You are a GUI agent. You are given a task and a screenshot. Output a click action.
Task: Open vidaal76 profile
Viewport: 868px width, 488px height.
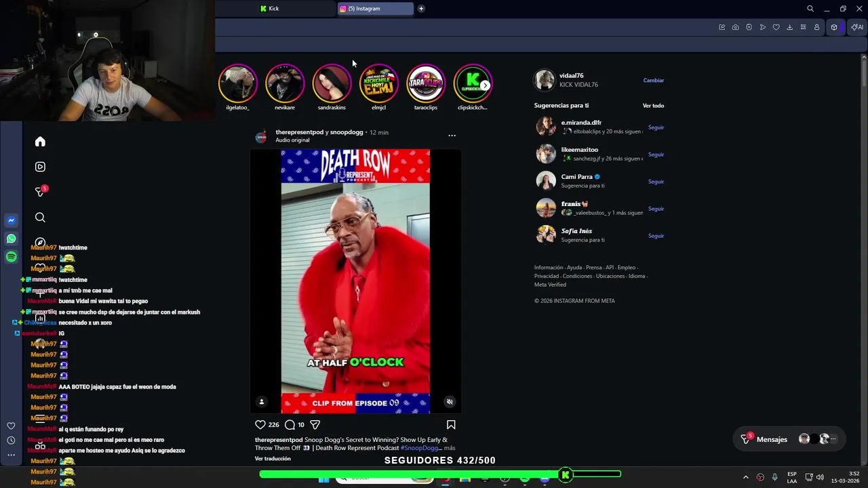[571, 76]
